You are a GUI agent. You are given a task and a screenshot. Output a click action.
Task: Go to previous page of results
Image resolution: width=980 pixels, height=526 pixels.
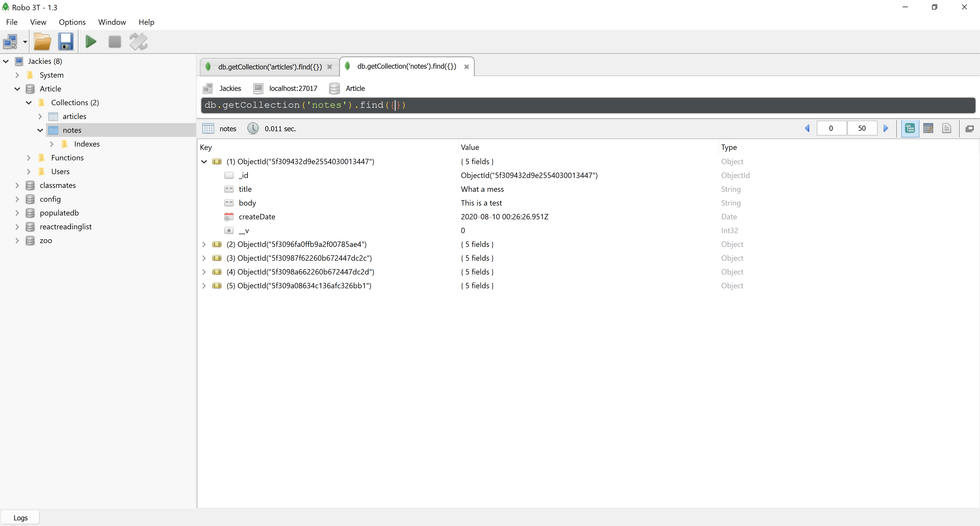tap(807, 129)
